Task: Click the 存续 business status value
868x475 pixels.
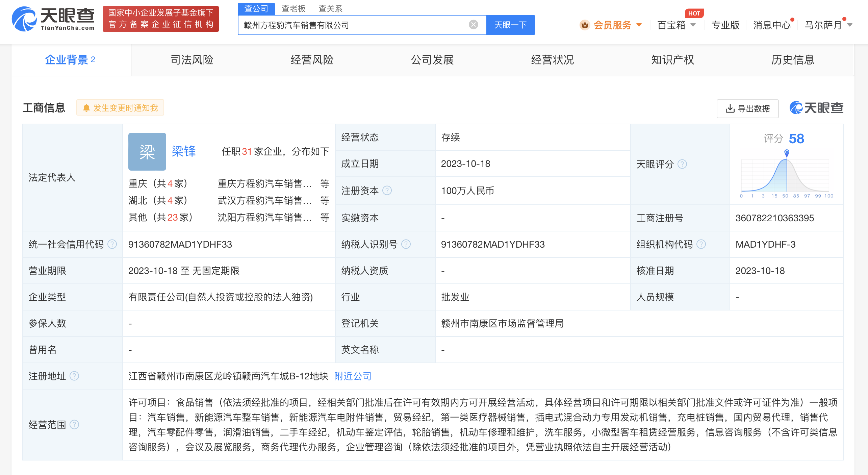Action: click(451, 137)
